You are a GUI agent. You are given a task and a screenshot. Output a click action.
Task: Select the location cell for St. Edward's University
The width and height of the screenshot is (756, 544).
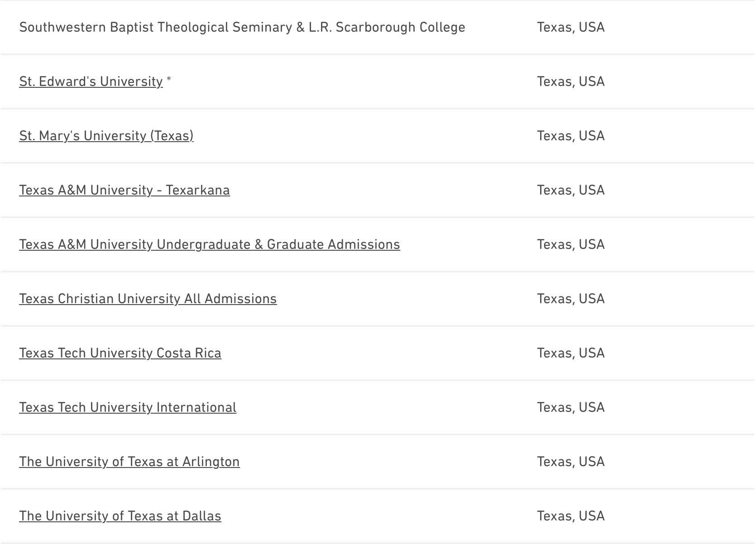click(x=570, y=81)
